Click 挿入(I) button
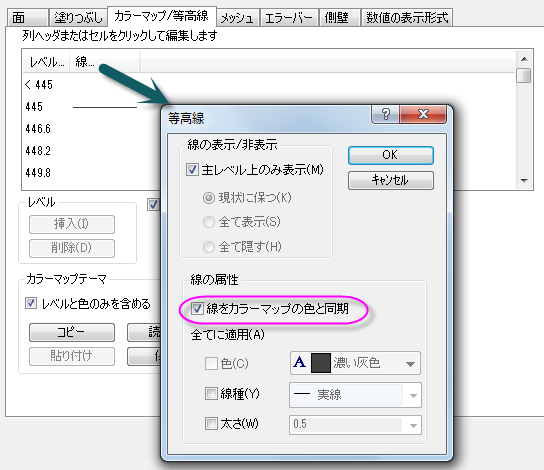The height and width of the screenshot is (470, 544). [x=72, y=224]
